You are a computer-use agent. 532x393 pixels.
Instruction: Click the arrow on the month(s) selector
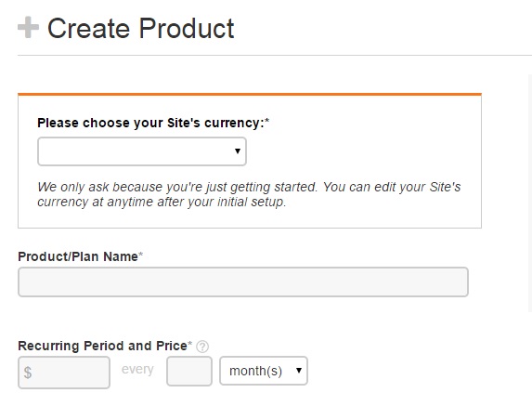(x=299, y=371)
